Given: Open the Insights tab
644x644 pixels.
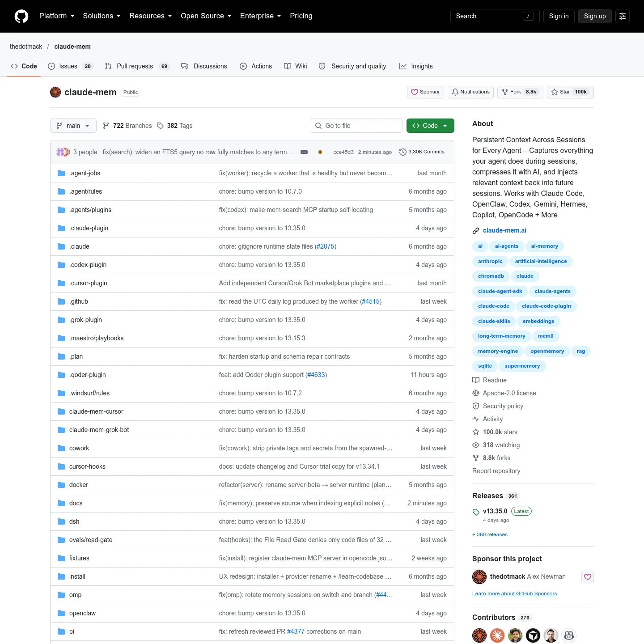Looking at the screenshot, I should tap(416, 66).
